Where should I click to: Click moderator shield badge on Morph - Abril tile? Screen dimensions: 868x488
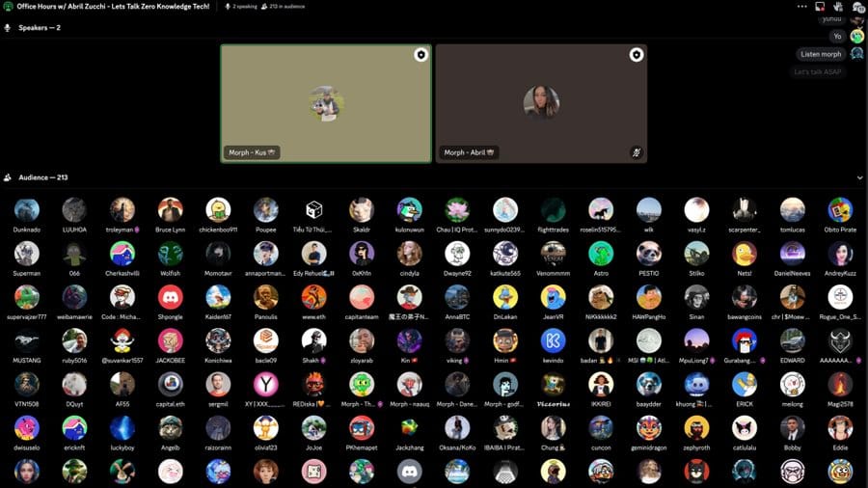click(636, 55)
